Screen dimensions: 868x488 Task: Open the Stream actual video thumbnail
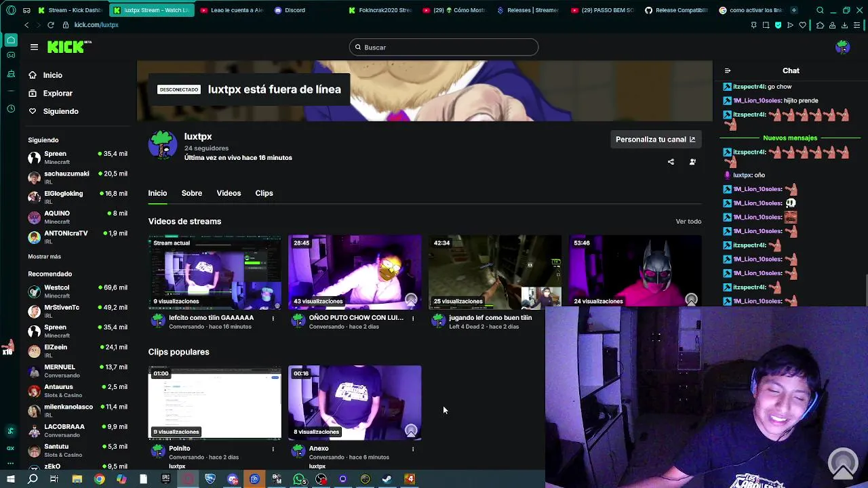point(215,272)
